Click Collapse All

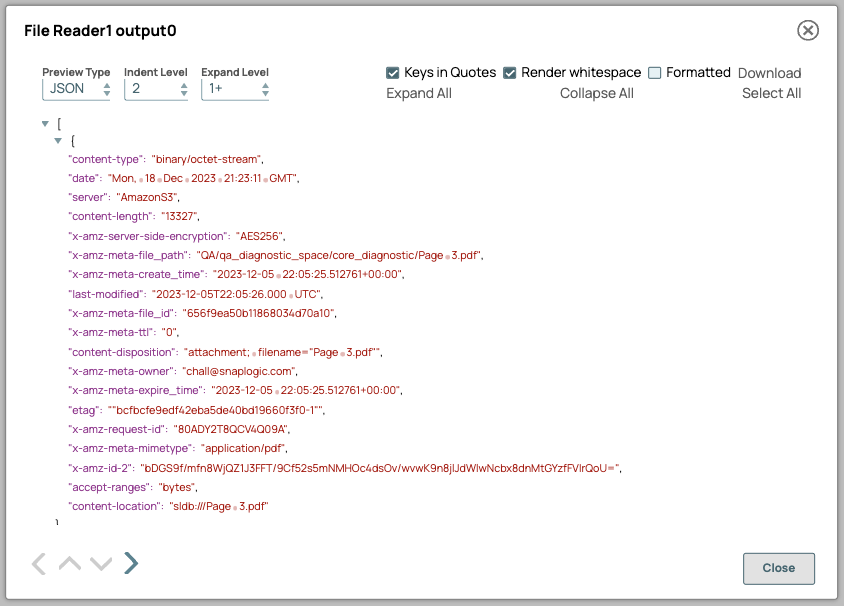[x=597, y=93]
